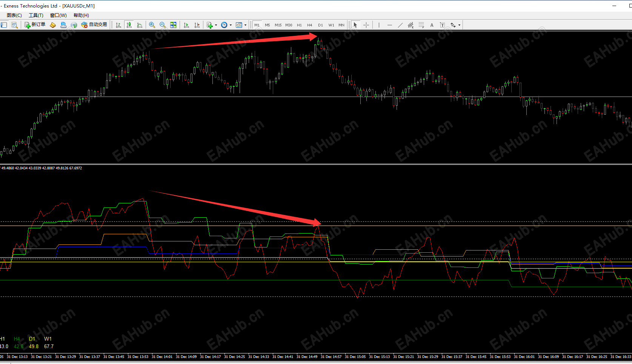632x364 pixels.
Task: Click the 新订单 new order button
Action: click(x=35, y=25)
